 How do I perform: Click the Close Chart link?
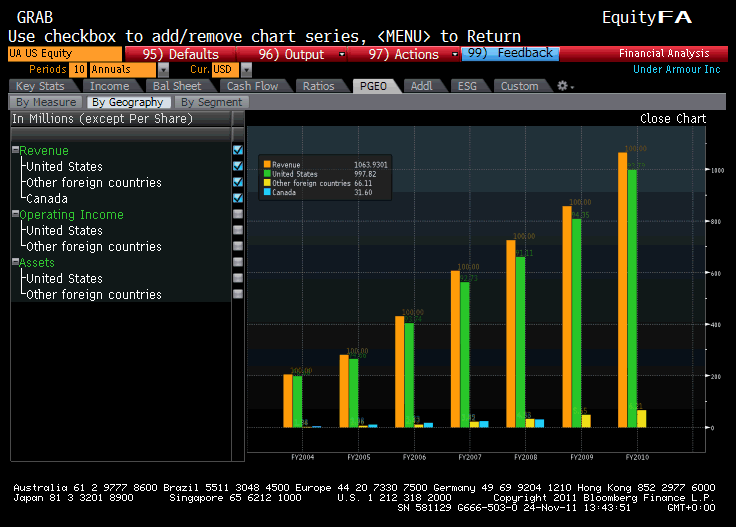(x=673, y=118)
